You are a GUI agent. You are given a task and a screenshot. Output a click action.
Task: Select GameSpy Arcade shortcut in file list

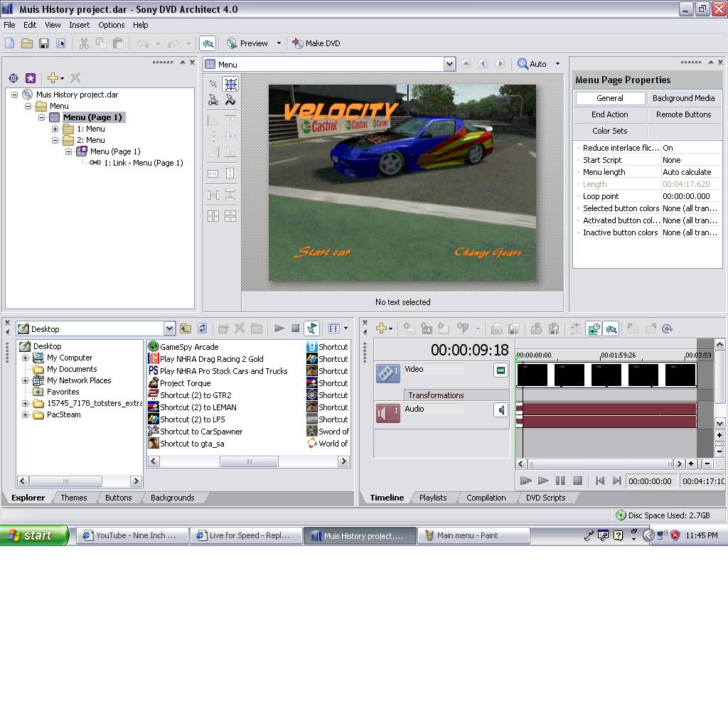pos(183,347)
